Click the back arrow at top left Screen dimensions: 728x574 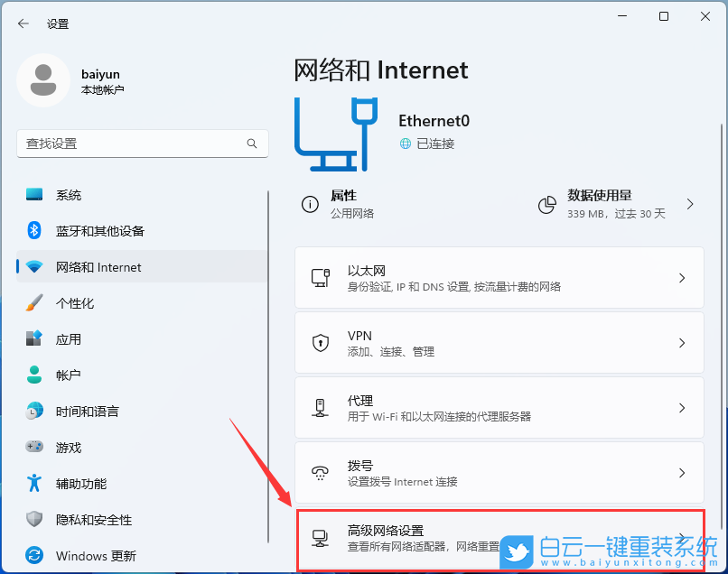(x=23, y=23)
